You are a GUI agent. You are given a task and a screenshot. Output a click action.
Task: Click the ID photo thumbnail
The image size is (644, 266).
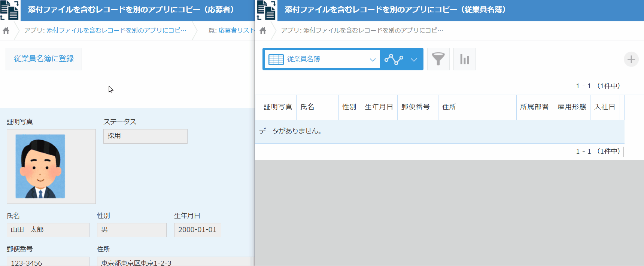(40, 166)
